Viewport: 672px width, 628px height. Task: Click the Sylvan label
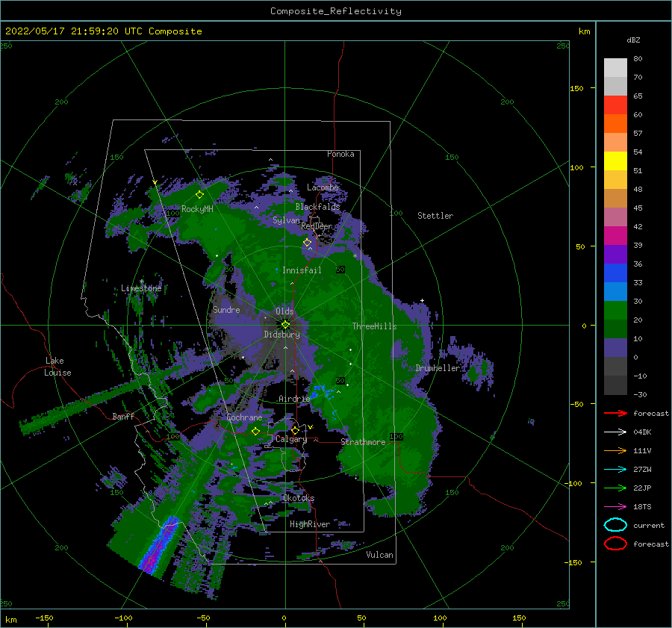click(286, 220)
